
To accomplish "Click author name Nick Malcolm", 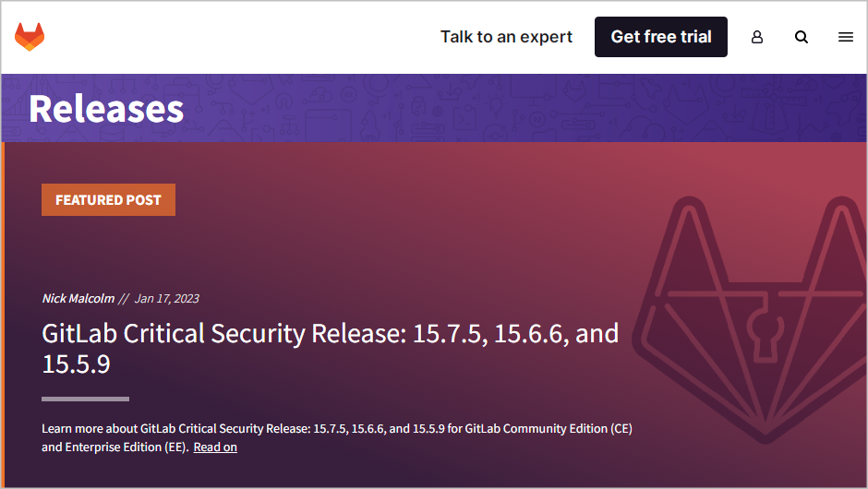I will (x=78, y=299).
